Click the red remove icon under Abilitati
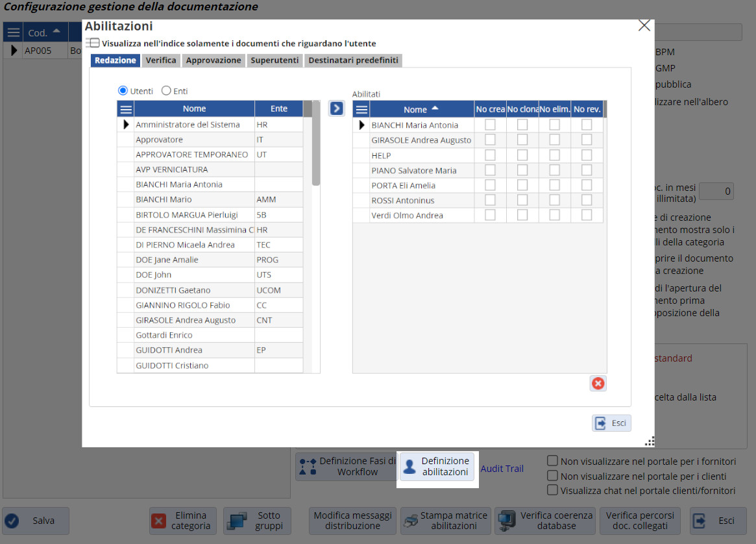756x544 pixels. [598, 384]
